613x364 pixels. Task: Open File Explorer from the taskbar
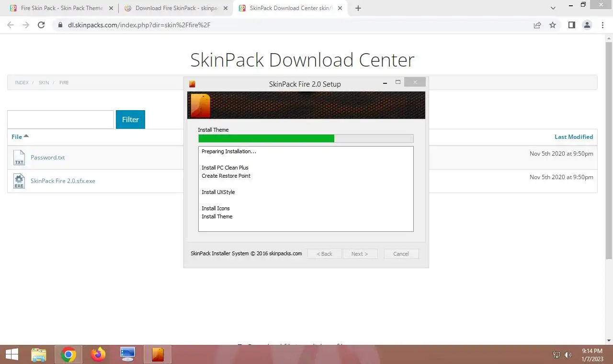tap(39, 354)
